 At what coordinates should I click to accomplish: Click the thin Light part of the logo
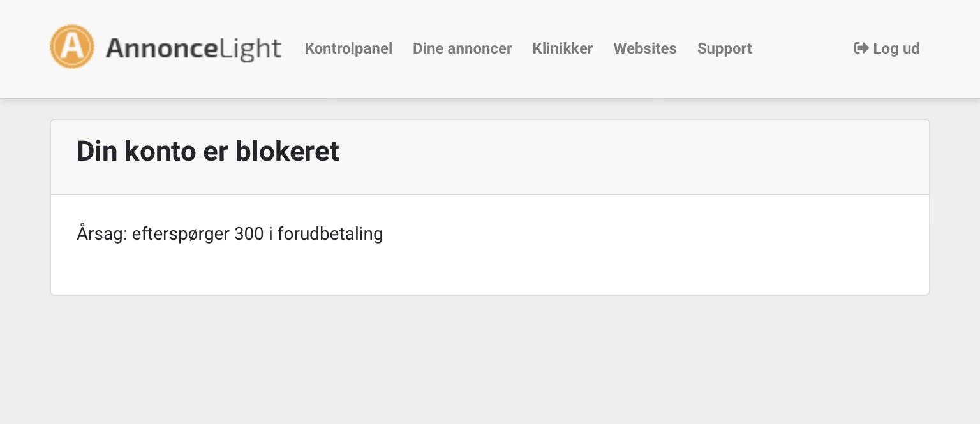(250, 49)
